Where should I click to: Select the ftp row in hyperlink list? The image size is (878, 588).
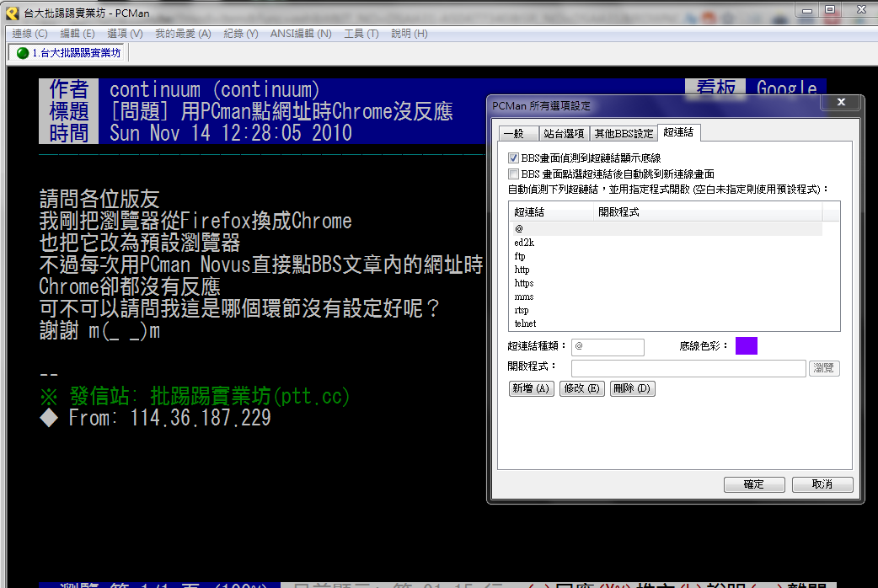pyautogui.click(x=667, y=256)
